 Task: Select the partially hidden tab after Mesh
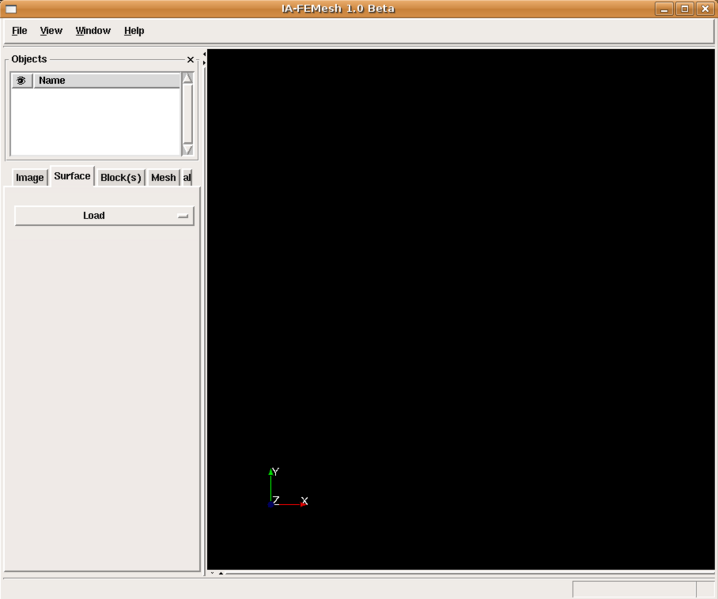tap(187, 178)
